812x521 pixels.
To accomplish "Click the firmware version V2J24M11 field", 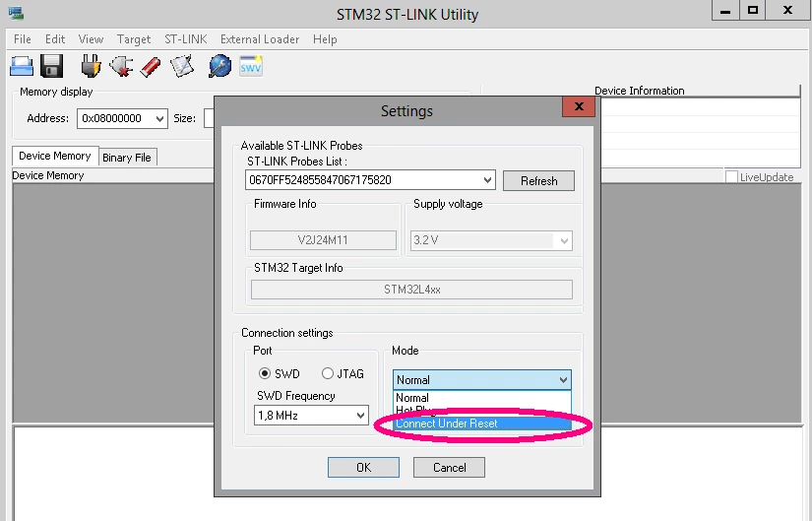I will click(323, 240).
